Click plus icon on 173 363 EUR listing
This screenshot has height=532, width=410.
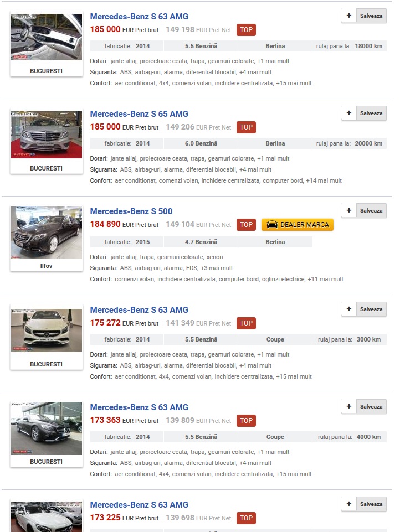click(x=349, y=406)
